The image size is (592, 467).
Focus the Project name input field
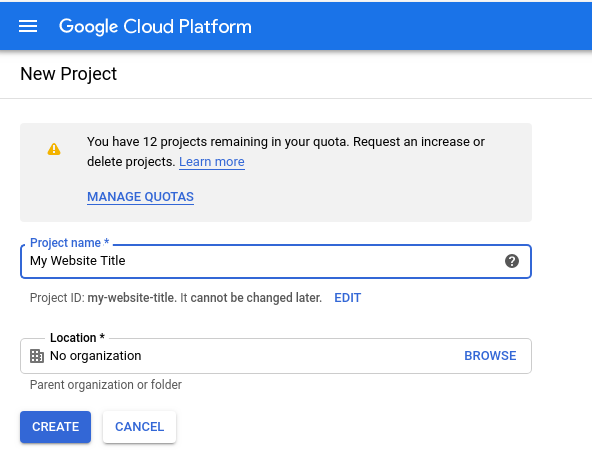(276, 261)
